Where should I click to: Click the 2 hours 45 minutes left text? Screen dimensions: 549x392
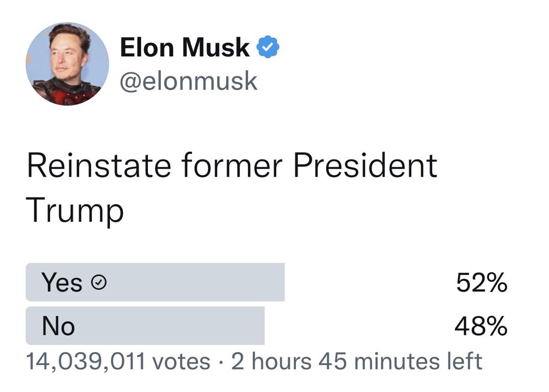click(357, 361)
